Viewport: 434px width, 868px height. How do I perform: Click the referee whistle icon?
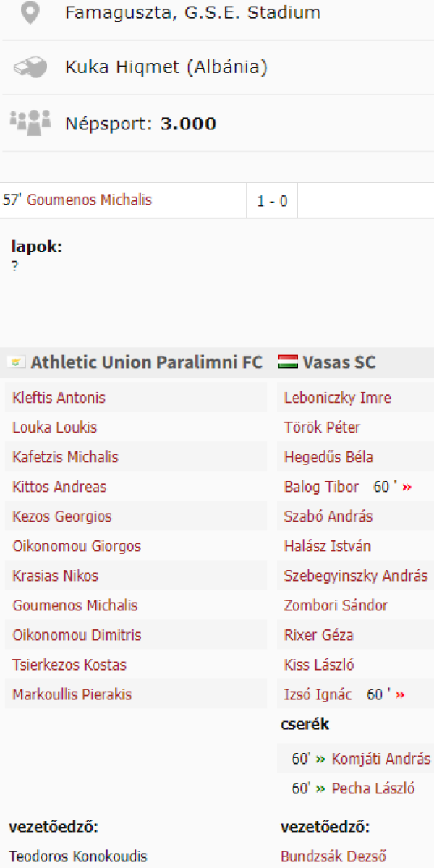coord(30,67)
